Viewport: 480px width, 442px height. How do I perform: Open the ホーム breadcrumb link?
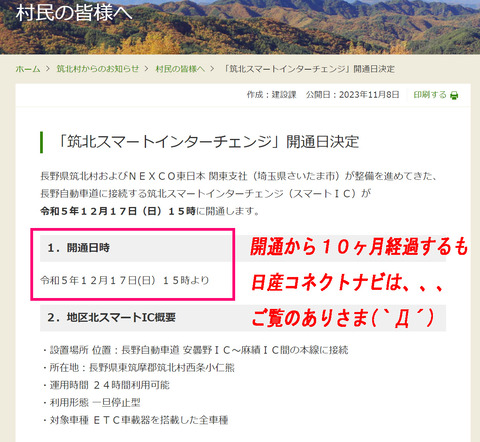(x=28, y=69)
